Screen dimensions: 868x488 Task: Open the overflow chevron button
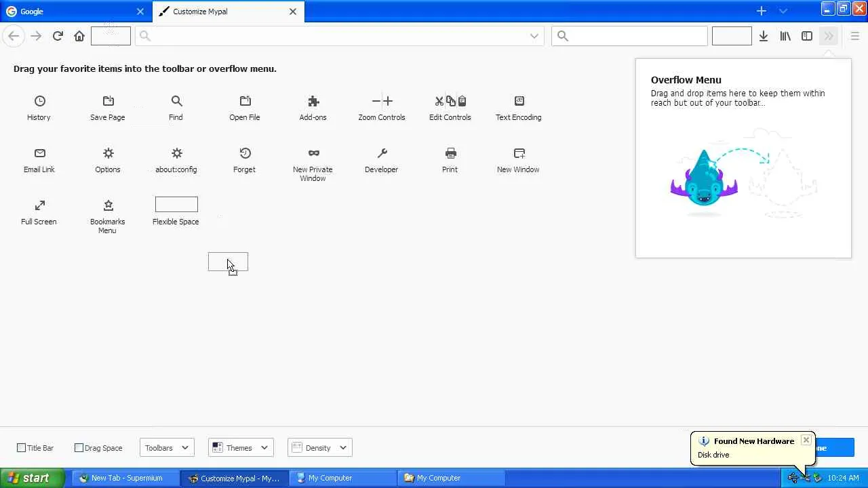click(x=829, y=36)
